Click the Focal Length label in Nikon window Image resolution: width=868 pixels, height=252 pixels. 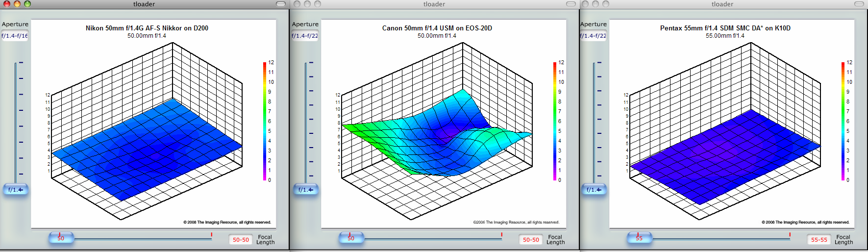265,240
